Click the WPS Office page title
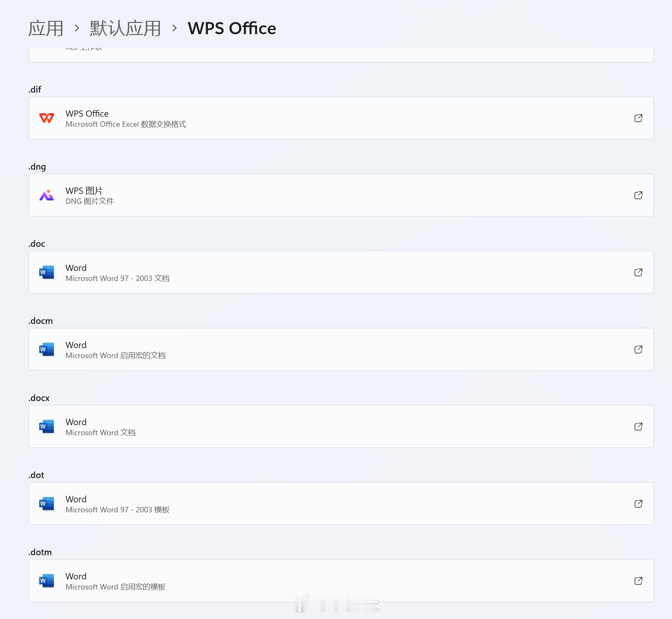This screenshot has height=619, width=672. coord(232,28)
